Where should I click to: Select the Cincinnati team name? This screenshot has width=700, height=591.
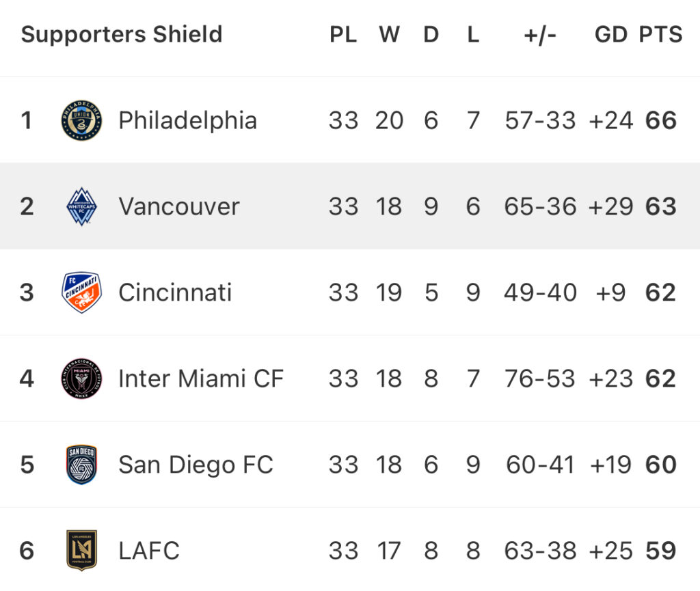[x=175, y=292]
